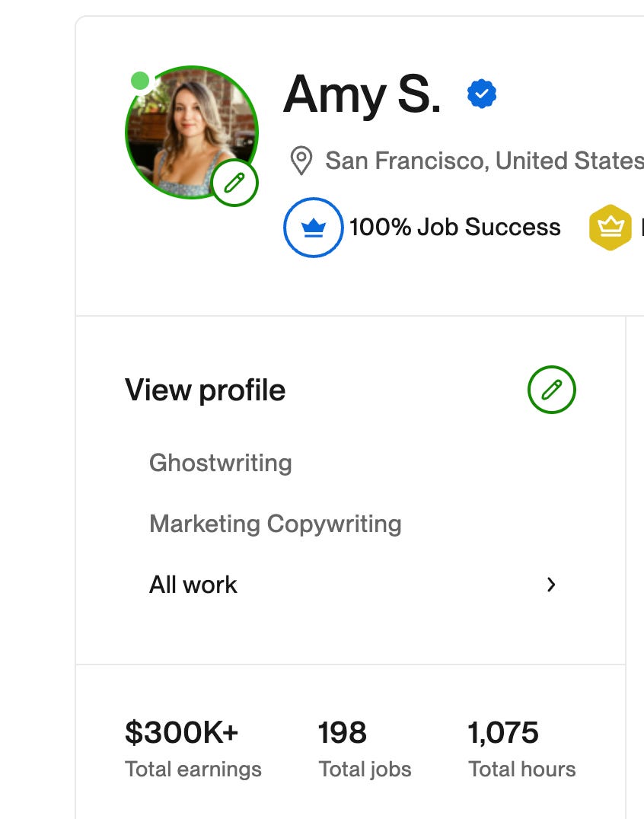Click the location pin icon
Screen dimensions: 644x819
click(x=301, y=161)
